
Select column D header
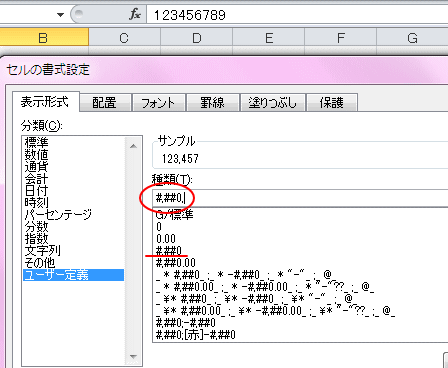click(197, 37)
